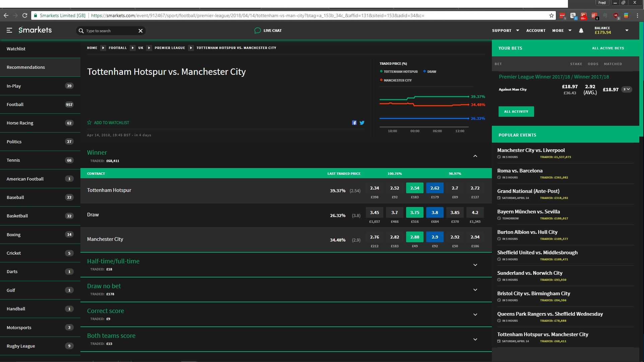The width and height of the screenshot is (644, 362).
Task: Go back in browser history
Action: click(x=6, y=15)
